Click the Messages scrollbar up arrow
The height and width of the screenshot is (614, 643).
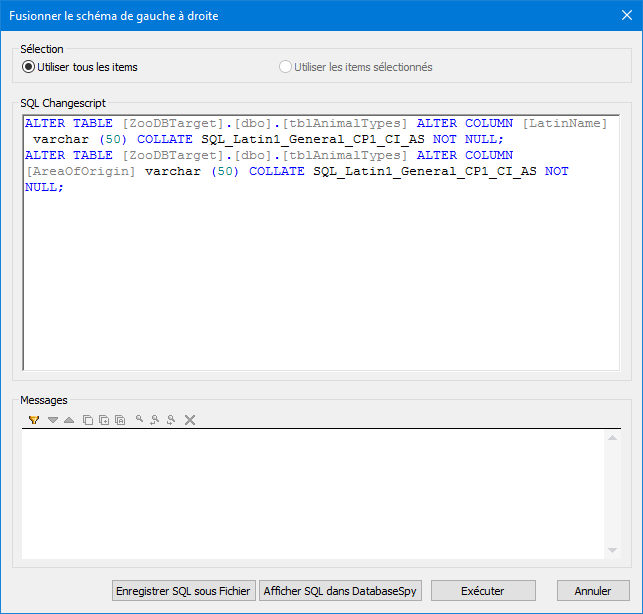[x=612, y=438]
